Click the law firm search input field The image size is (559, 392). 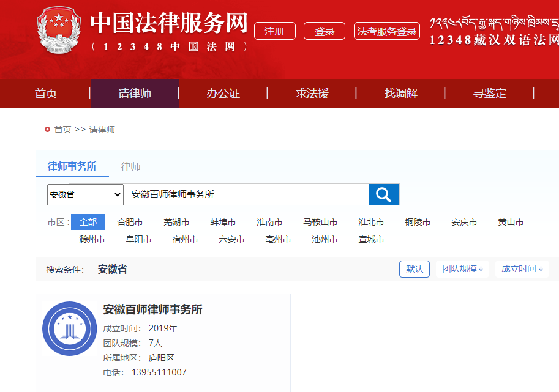tap(245, 194)
